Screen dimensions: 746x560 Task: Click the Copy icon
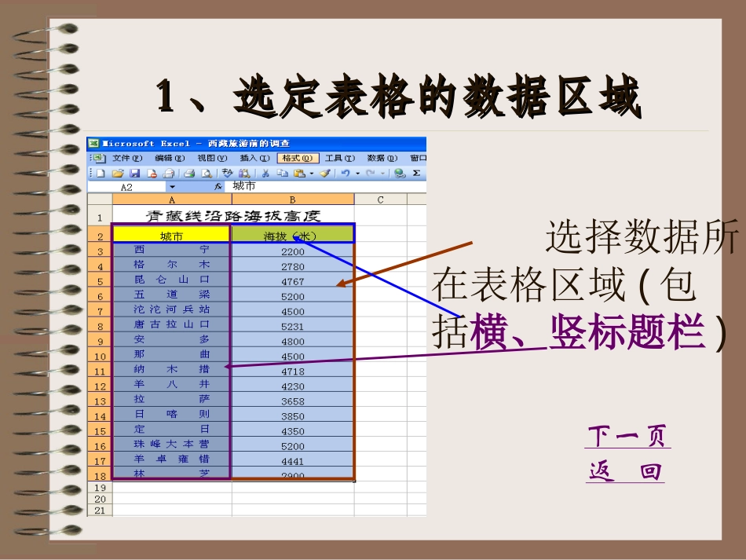click(283, 174)
